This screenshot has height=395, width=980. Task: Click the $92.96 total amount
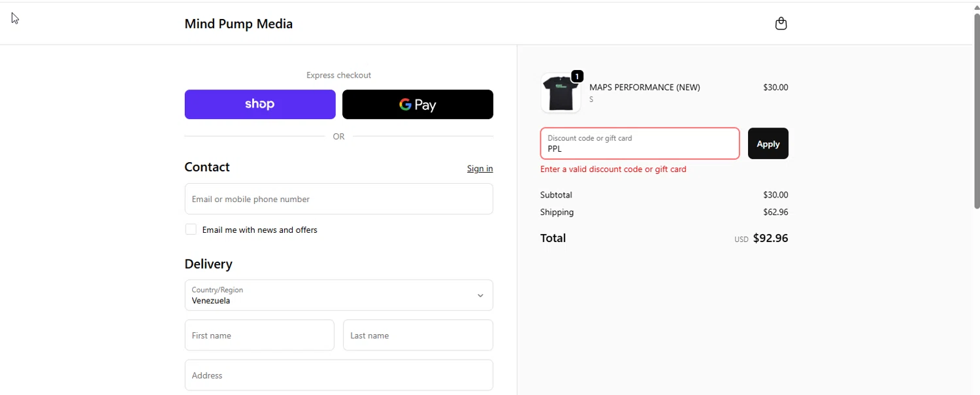point(770,238)
